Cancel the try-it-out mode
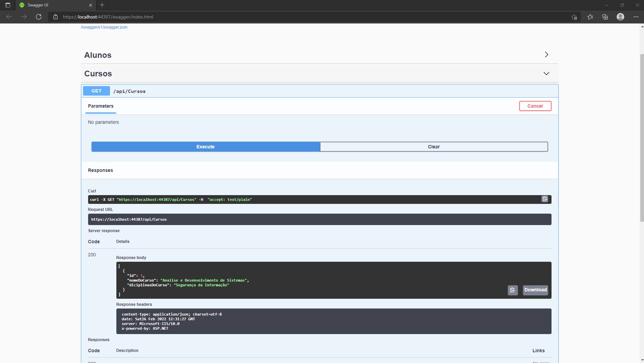 (535, 106)
